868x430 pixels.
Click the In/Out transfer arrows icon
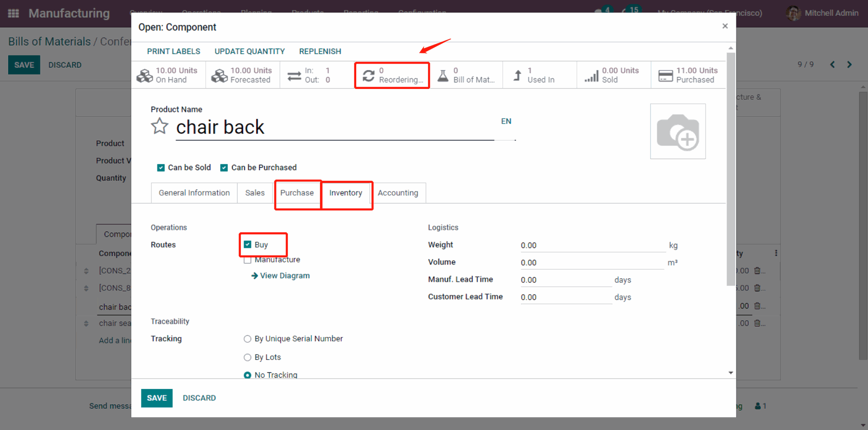[294, 75]
